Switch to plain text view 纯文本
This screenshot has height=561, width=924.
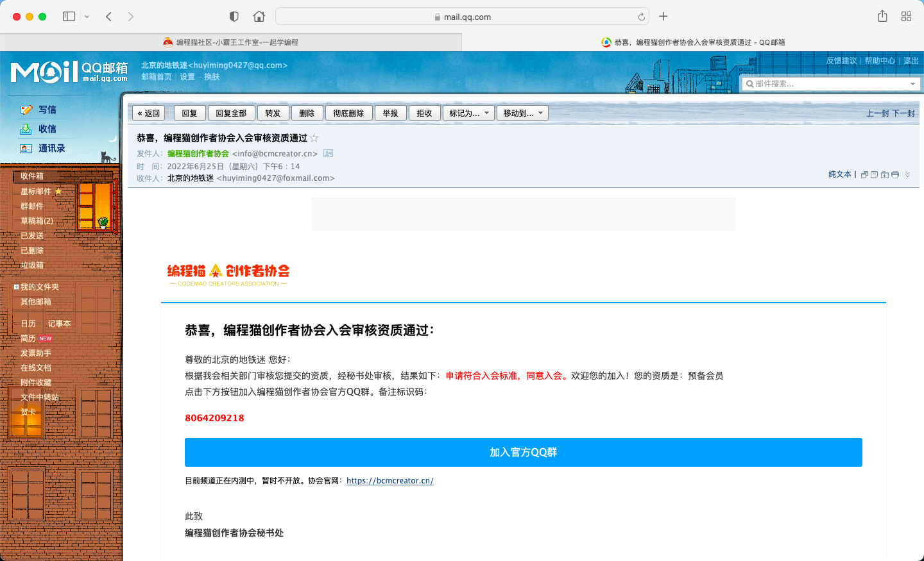tap(840, 174)
